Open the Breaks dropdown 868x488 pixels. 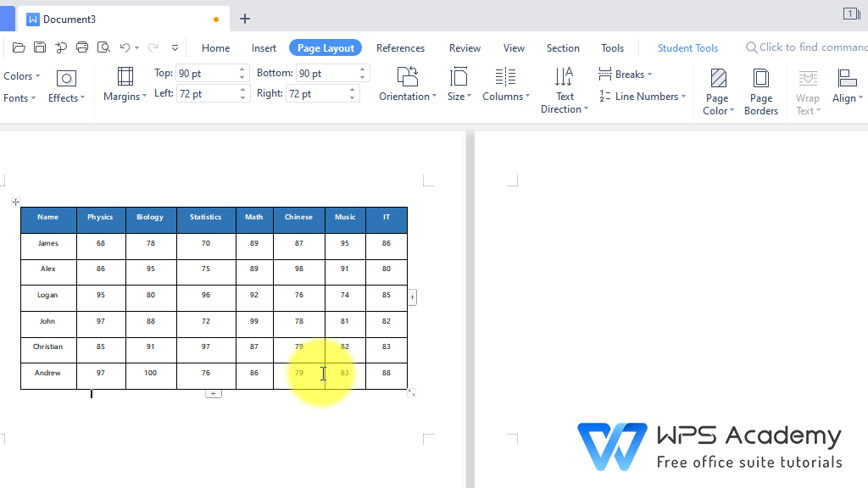pyautogui.click(x=626, y=75)
